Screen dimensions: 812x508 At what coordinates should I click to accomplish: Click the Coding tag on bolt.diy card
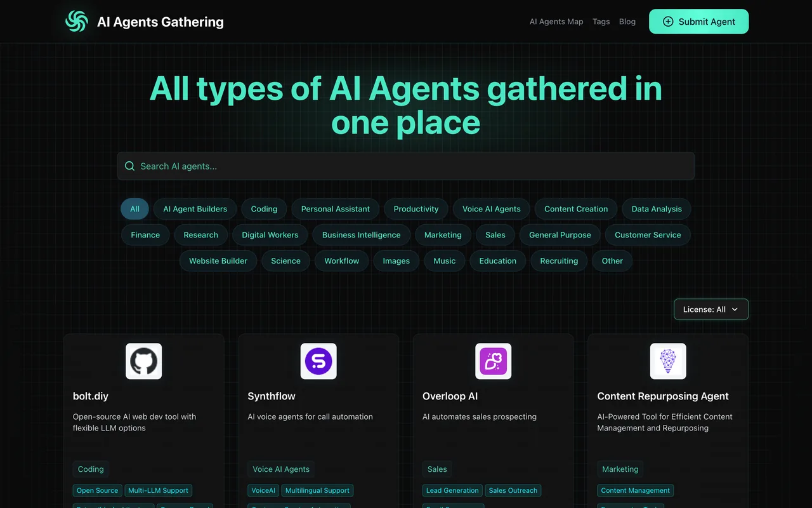pyautogui.click(x=91, y=469)
